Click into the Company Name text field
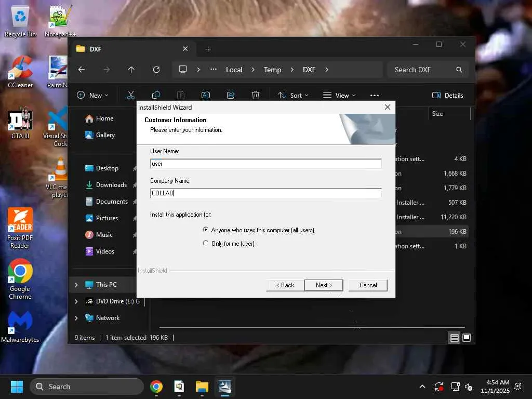This screenshot has height=399, width=532. pyautogui.click(x=265, y=193)
